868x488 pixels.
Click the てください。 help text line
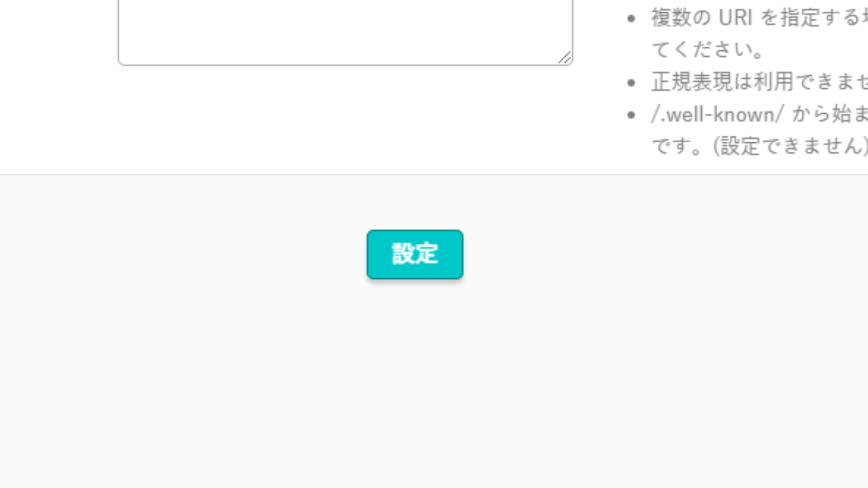(709, 49)
